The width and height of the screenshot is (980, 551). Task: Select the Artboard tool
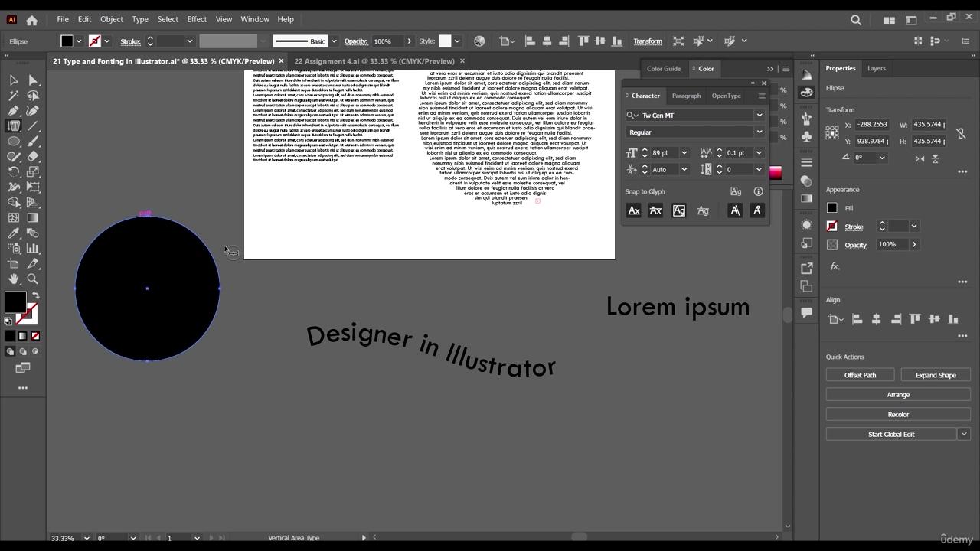pyautogui.click(x=14, y=264)
